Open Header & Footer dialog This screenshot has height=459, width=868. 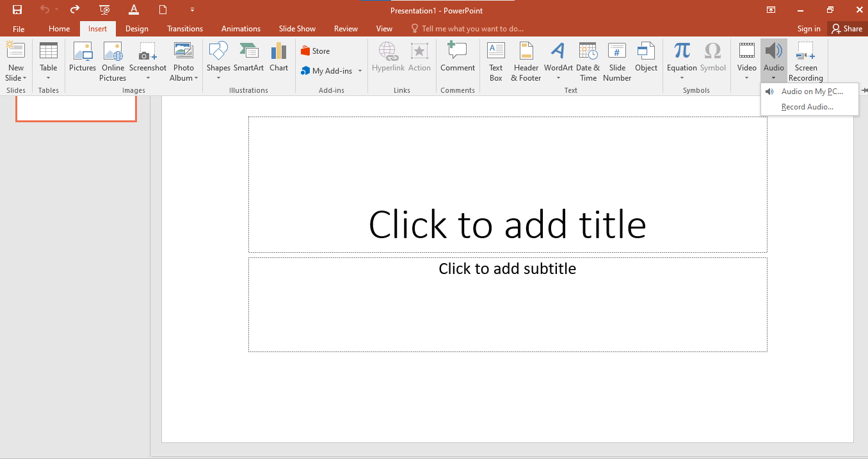tap(526, 61)
